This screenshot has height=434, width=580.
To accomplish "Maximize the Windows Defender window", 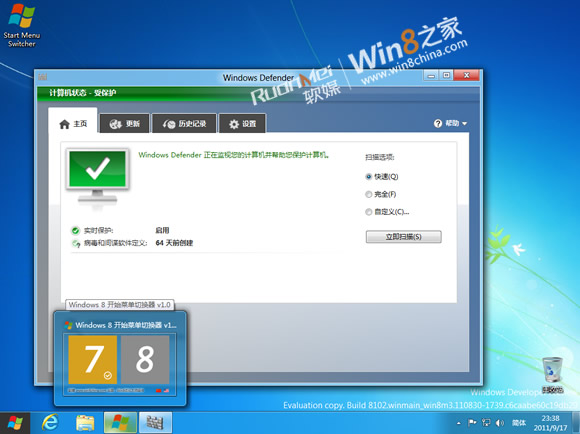I will pyautogui.click(x=446, y=75).
